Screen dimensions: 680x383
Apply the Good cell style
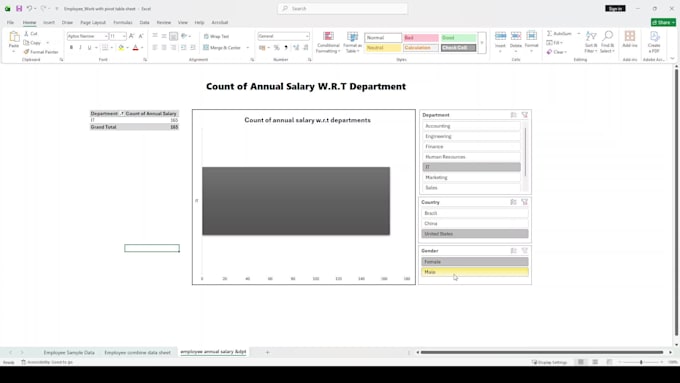(x=458, y=38)
